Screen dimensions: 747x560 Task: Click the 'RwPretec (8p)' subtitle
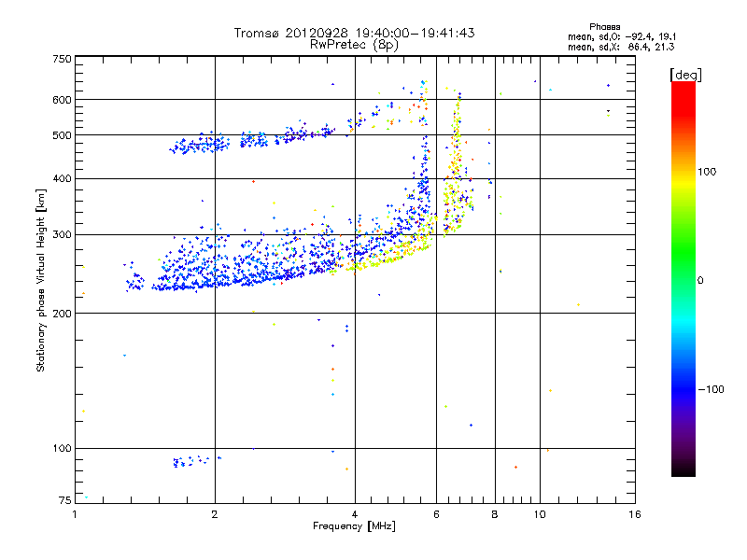354,45
